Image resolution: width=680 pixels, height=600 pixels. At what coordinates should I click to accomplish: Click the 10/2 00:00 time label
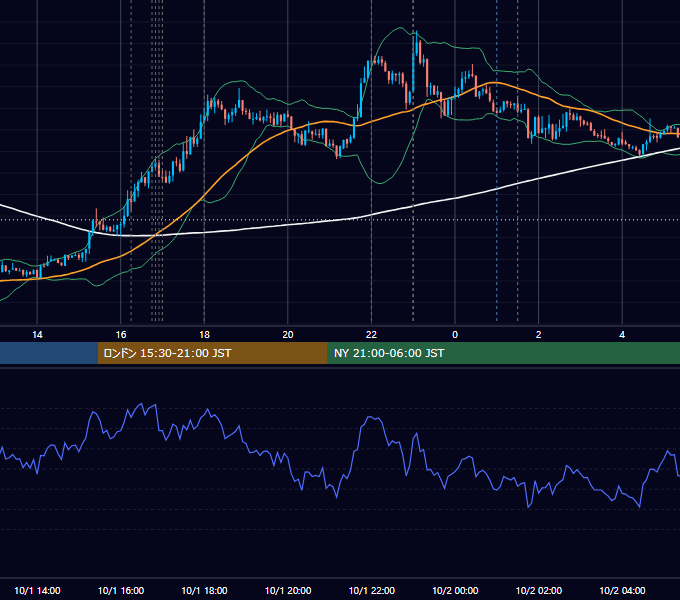click(x=455, y=590)
